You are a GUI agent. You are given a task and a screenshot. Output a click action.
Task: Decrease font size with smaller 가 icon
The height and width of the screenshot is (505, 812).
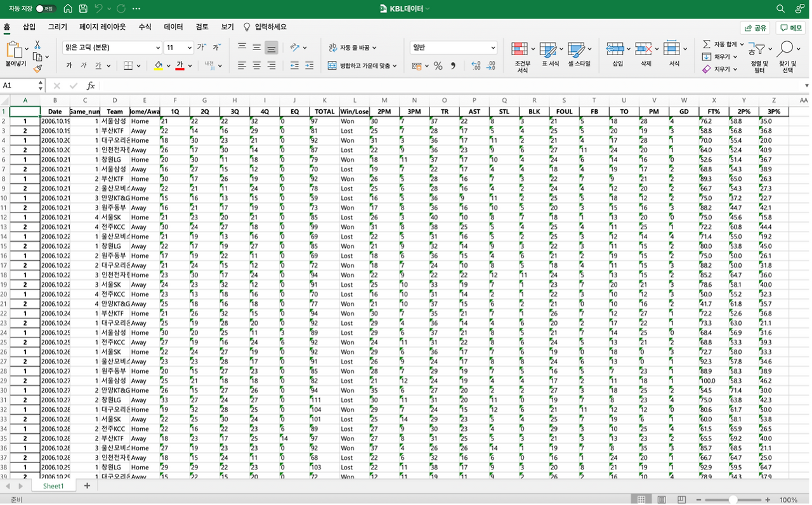[x=216, y=48]
